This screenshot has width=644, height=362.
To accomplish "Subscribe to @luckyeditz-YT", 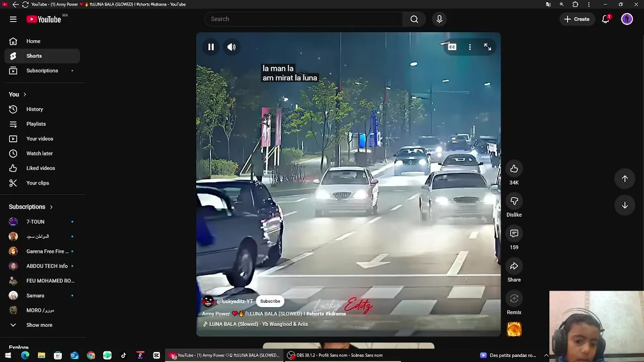I will (270, 301).
